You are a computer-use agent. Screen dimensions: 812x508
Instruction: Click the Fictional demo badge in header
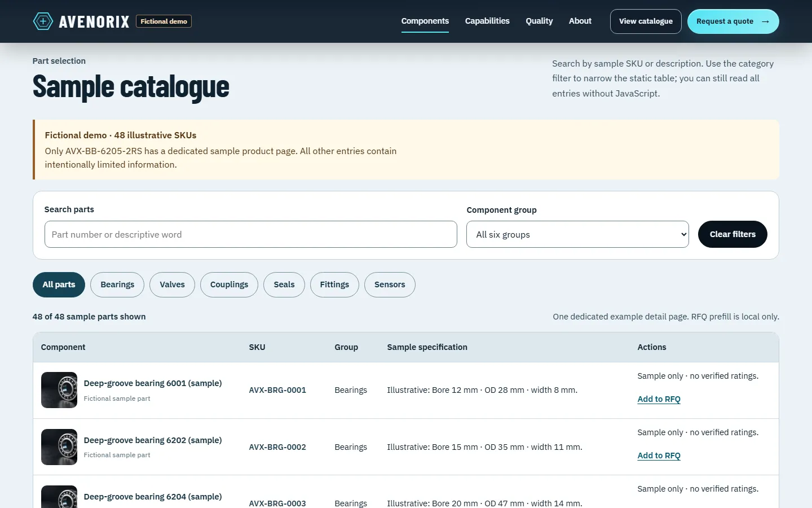pos(164,21)
